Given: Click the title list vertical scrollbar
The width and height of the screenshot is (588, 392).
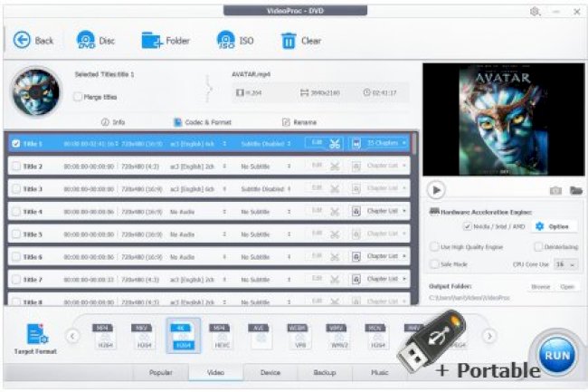Looking at the screenshot, I should click(414, 144).
